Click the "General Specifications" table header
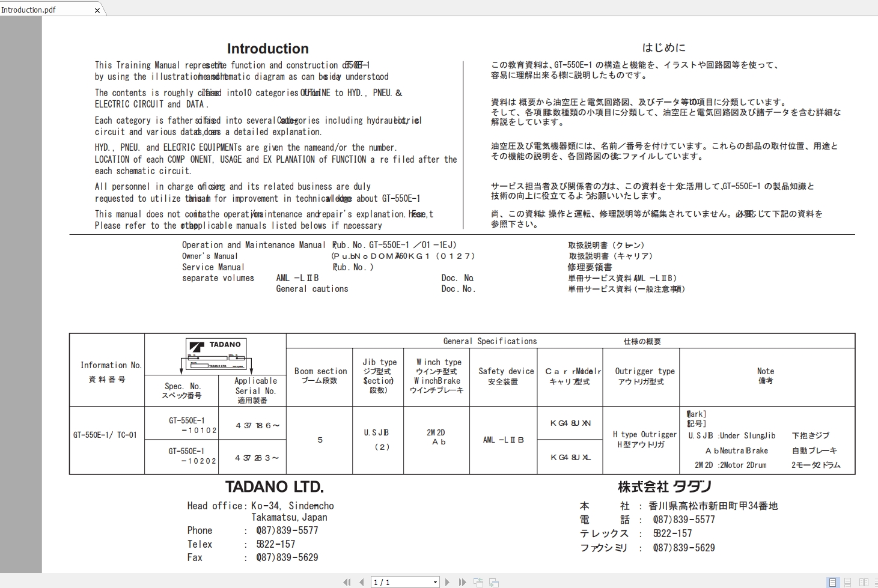This screenshot has height=588, width=878. tap(490, 341)
